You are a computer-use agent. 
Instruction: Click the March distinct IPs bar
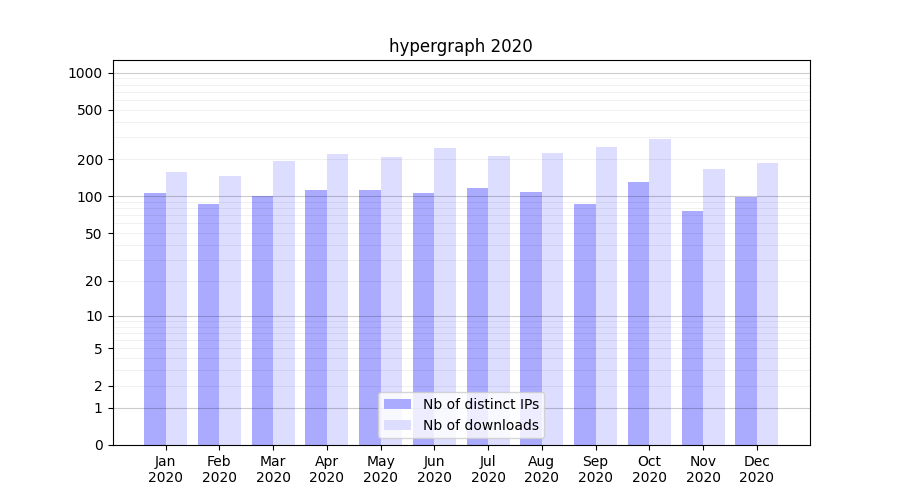point(262,320)
